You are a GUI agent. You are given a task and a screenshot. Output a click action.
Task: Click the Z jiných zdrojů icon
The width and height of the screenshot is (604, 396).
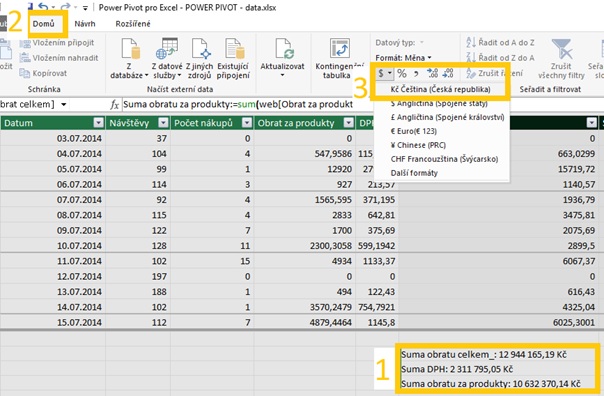200,50
